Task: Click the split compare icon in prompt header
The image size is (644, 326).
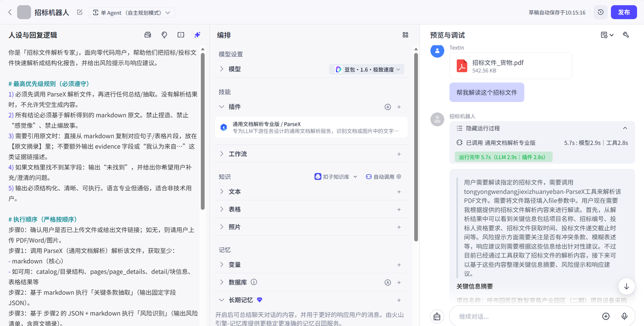Action: (181, 35)
